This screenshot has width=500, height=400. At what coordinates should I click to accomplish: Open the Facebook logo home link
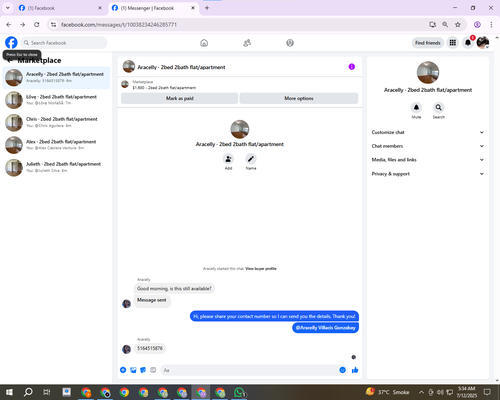tap(11, 43)
